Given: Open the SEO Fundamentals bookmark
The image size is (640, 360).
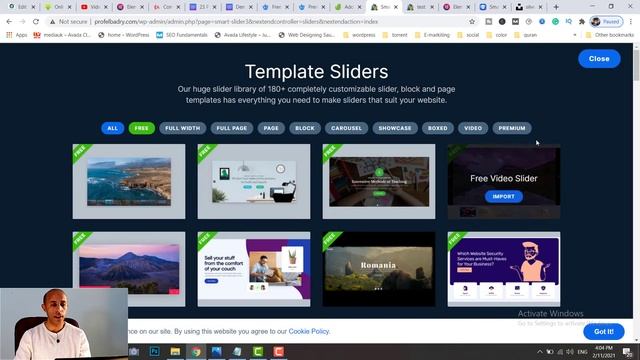Looking at the screenshot, I should click(182, 35).
